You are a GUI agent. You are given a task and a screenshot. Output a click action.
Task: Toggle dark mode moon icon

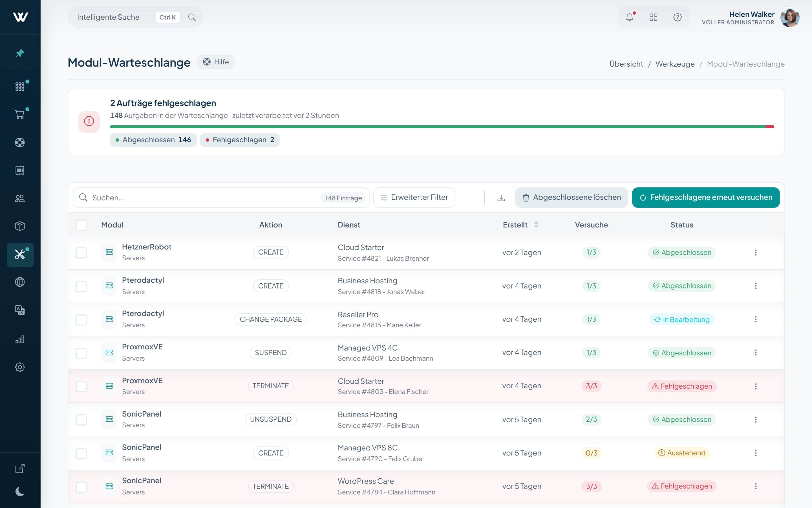(20, 492)
